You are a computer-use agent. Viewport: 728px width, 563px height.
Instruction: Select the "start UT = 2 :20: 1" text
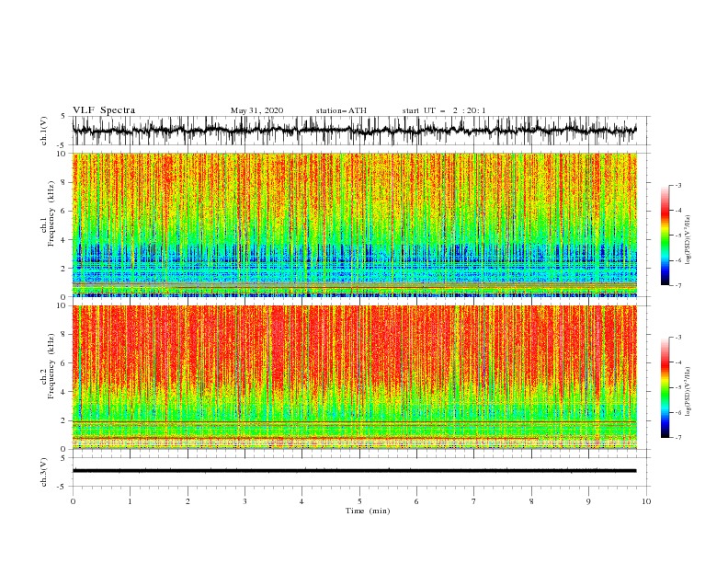444,110
